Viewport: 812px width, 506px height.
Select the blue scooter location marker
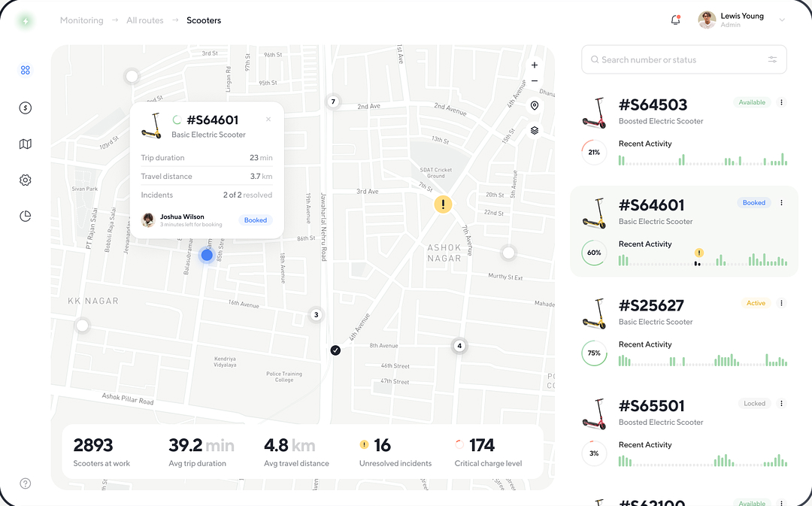point(207,255)
